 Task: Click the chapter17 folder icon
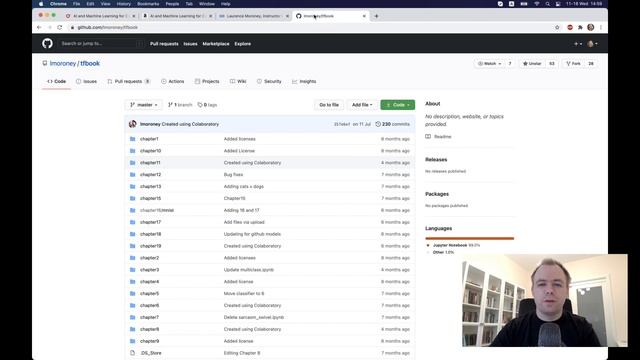132,222
